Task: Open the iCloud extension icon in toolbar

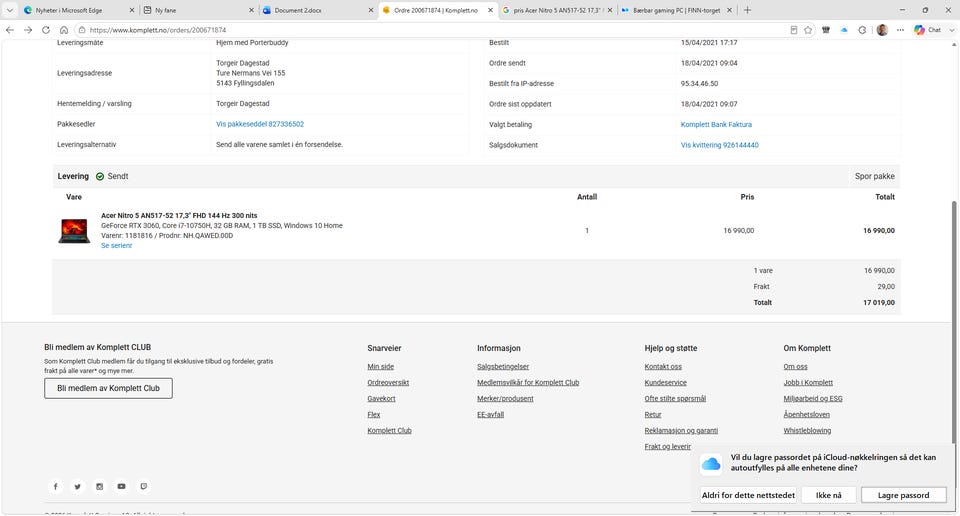Action: [x=844, y=29]
